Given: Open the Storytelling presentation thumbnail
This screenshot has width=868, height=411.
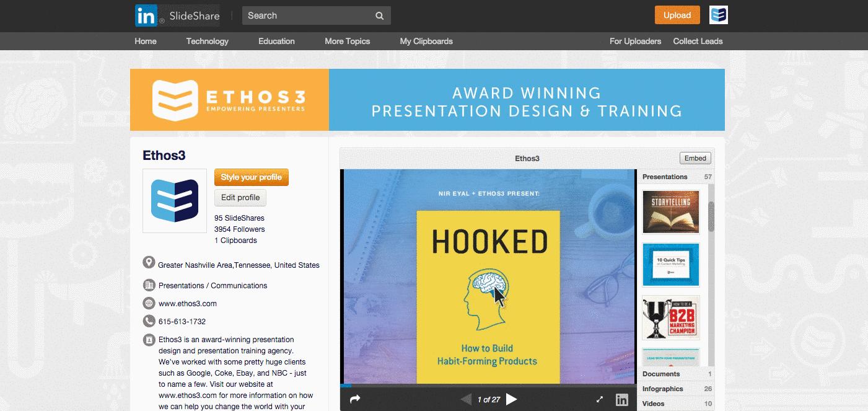Looking at the screenshot, I should tap(671, 212).
